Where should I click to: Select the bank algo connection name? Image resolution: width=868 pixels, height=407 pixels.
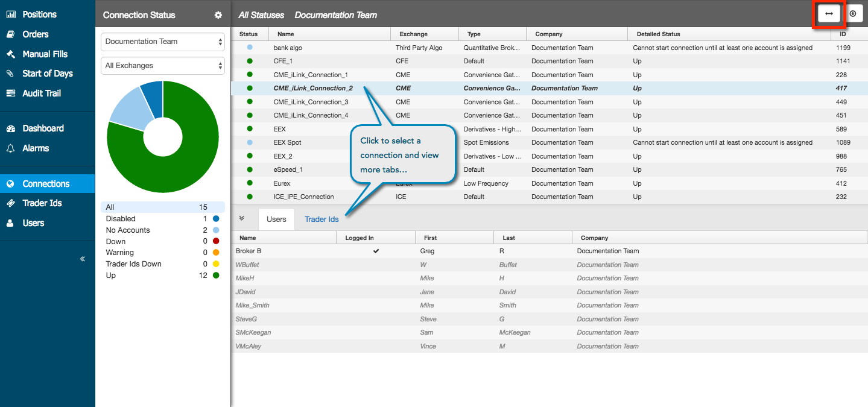pyautogui.click(x=290, y=48)
